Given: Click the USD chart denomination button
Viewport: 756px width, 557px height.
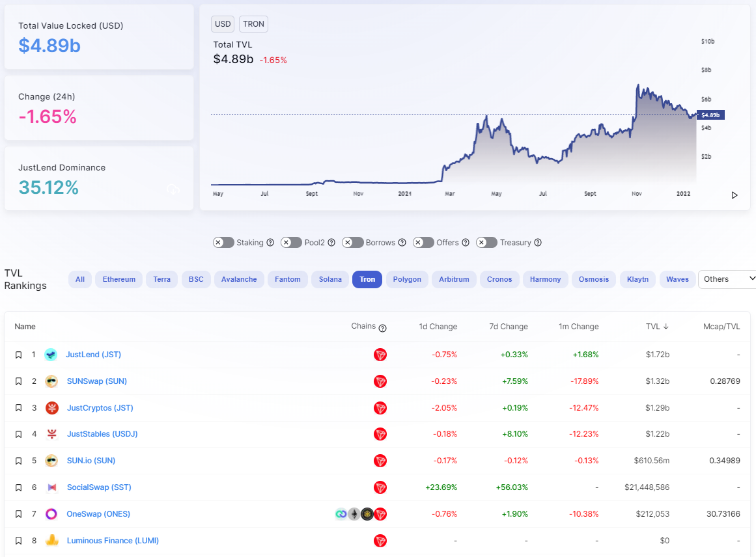Looking at the screenshot, I should [x=223, y=24].
